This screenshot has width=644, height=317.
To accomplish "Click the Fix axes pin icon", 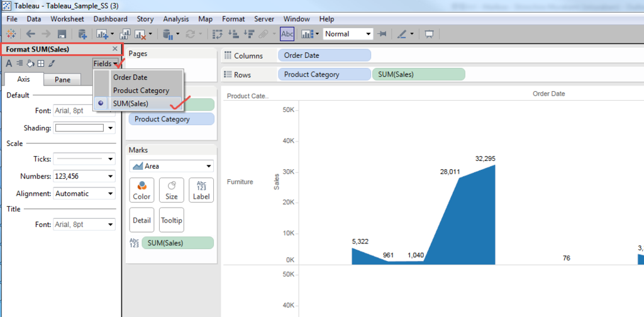I will (382, 34).
